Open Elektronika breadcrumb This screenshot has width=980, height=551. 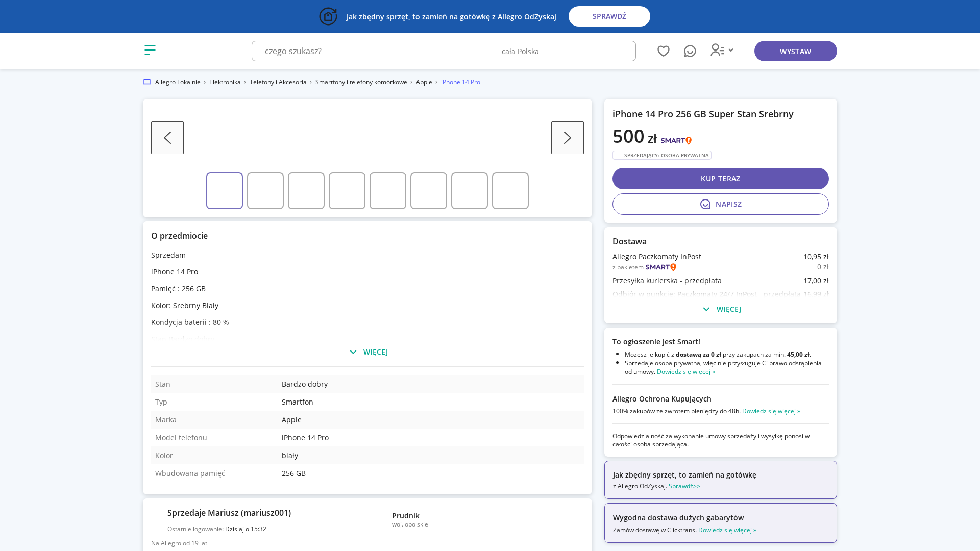pos(225,82)
